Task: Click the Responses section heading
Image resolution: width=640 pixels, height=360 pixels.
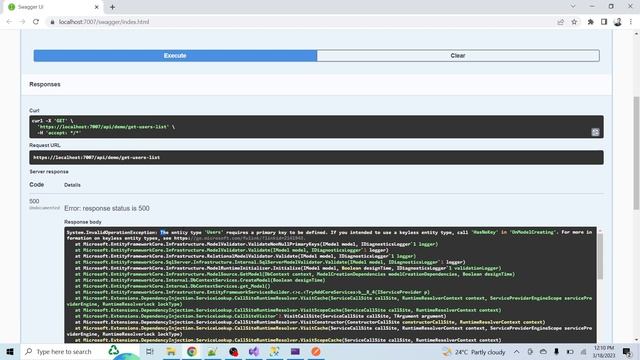Action: click(45, 84)
